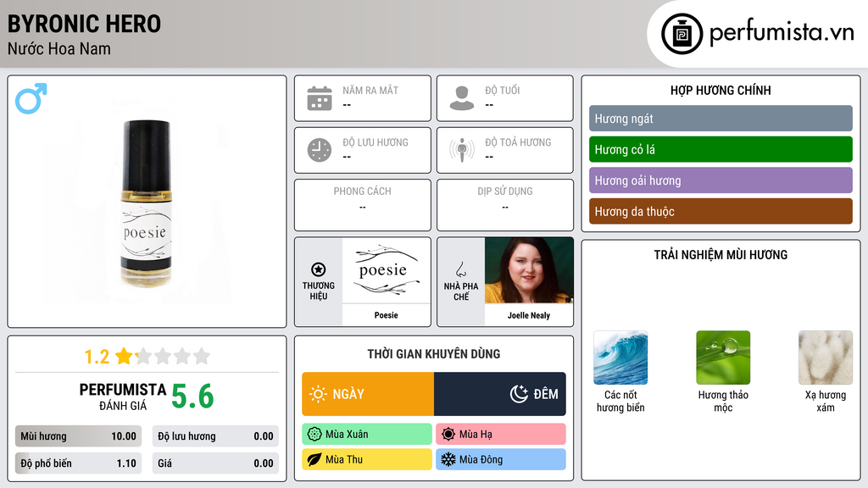Open perfumer Joelle Nealy's photo
This screenshot has width=868, height=488.
529,270
